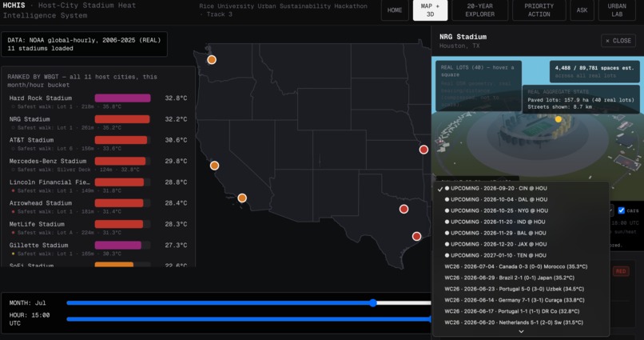Click the RED badge in side panel
This screenshot has height=340, width=644.
621,271
